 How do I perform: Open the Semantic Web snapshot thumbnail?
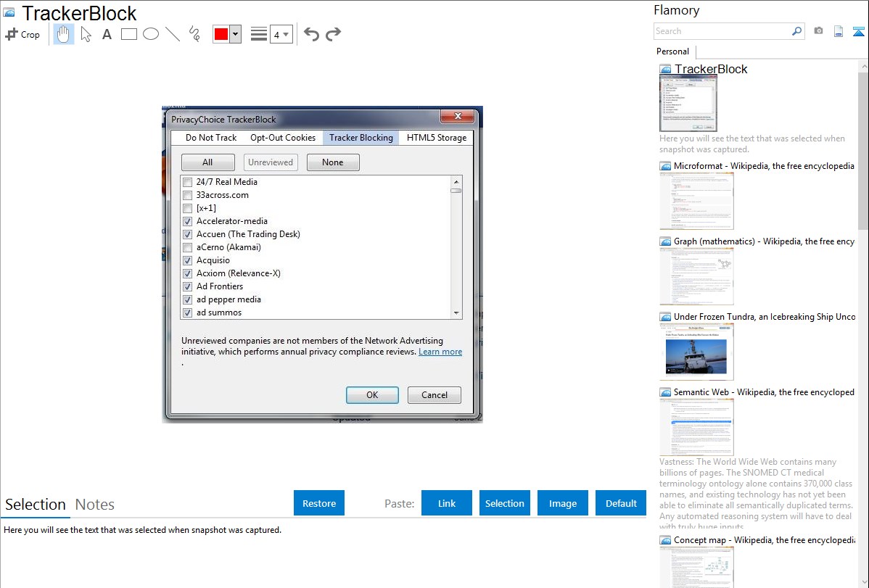tap(696, 427)
